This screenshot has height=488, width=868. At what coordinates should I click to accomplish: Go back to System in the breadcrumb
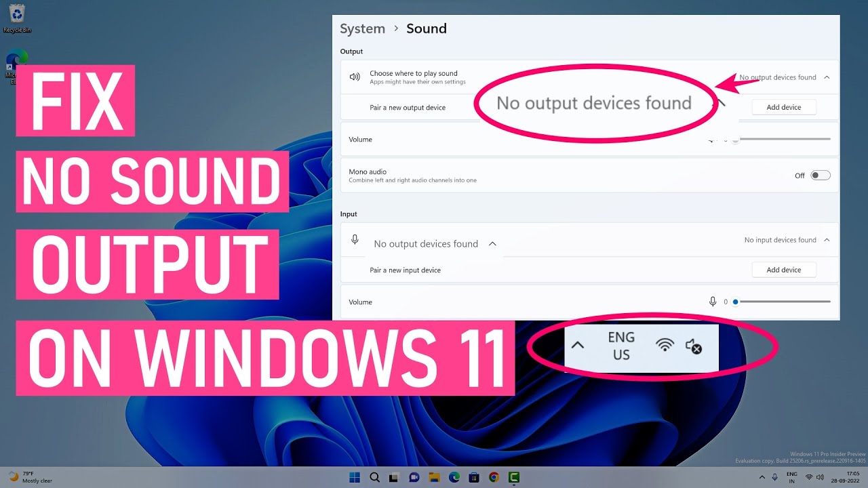click(362, 28)
